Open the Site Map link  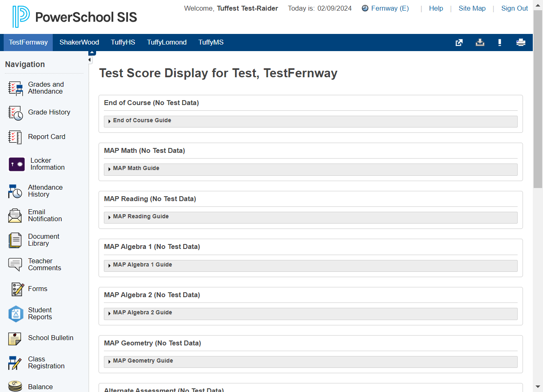(472, 8)
